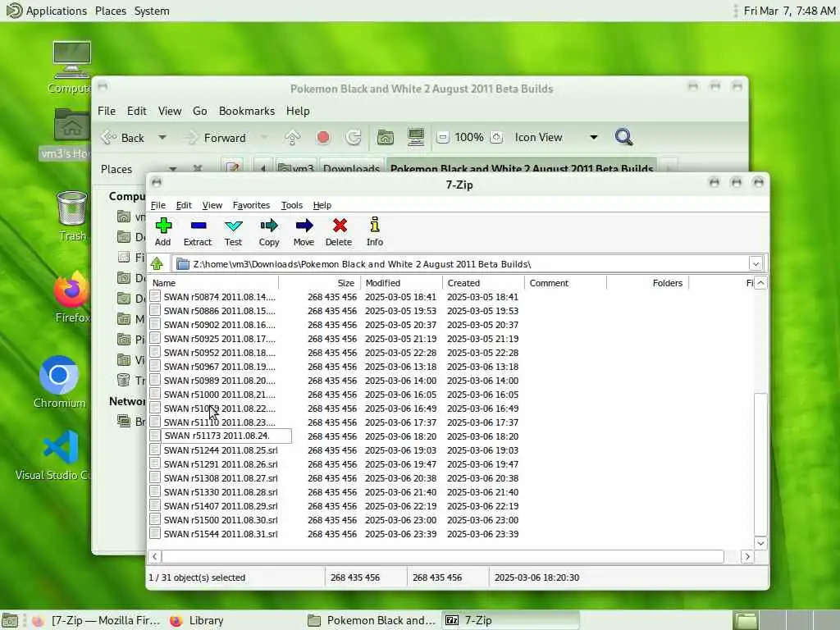
Task: Open the Bookmarks menu in file manager
Action: (x=247, y=111)
